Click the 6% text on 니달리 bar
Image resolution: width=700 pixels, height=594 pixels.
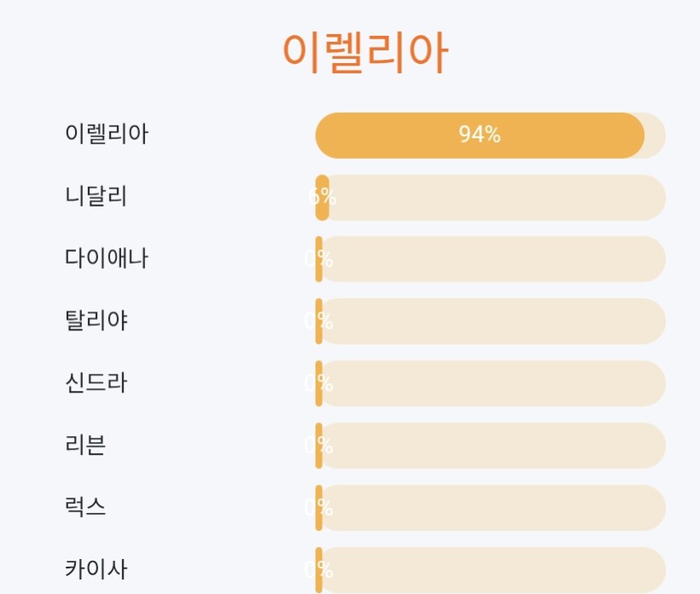point(322,197)
